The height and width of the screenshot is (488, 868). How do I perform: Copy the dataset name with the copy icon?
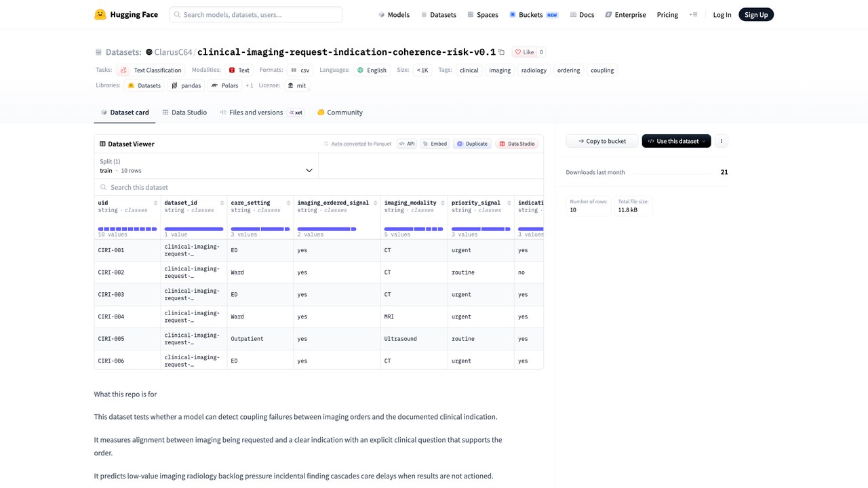click(x=502, y=52)
